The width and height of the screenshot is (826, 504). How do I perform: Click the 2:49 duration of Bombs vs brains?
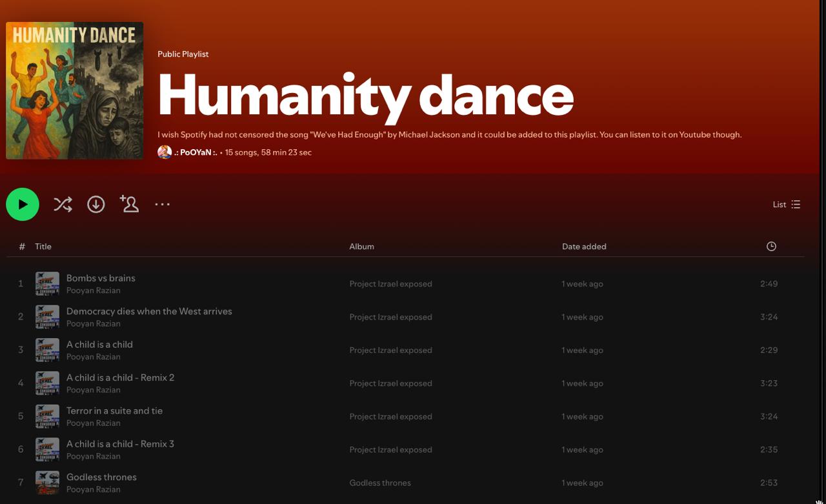click(769, 284)
